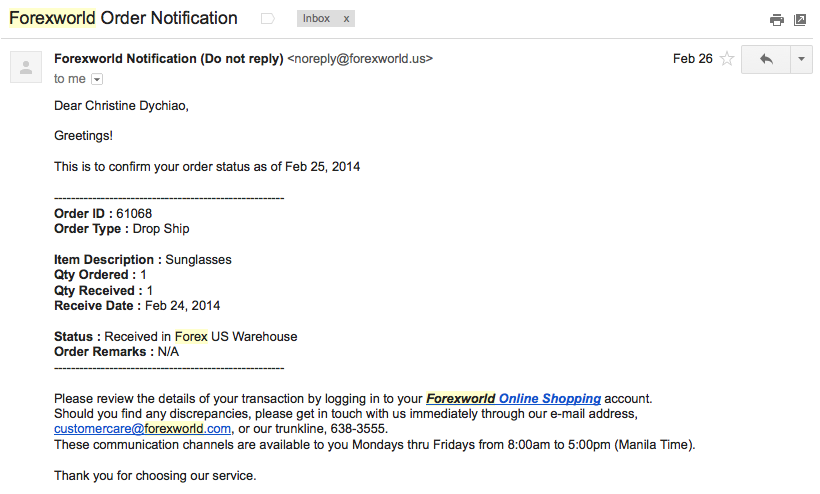This screenshot has width=820, height=494.
Task: Click sender name Forexworld Notification (Do not reply)
Action: [168, 59]
